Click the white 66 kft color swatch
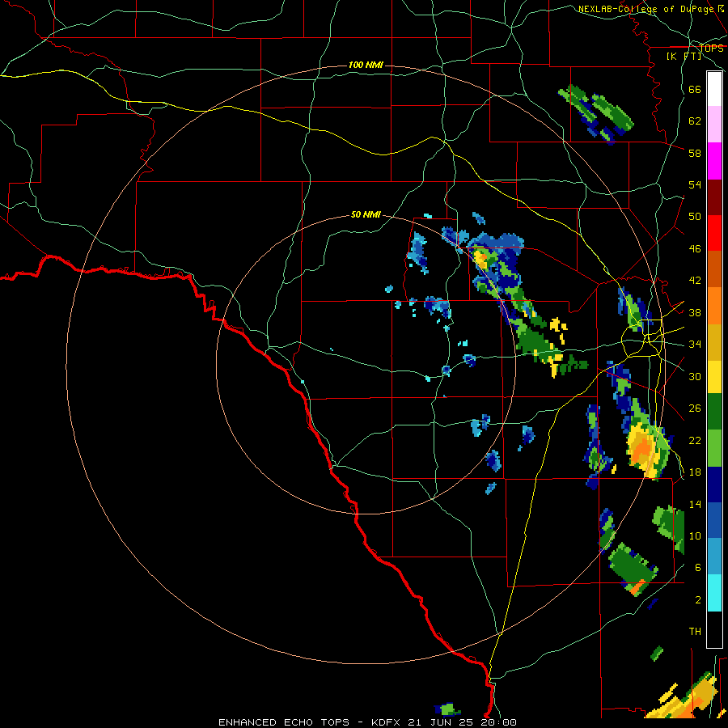The image size is (728, 728). [714, 89]
